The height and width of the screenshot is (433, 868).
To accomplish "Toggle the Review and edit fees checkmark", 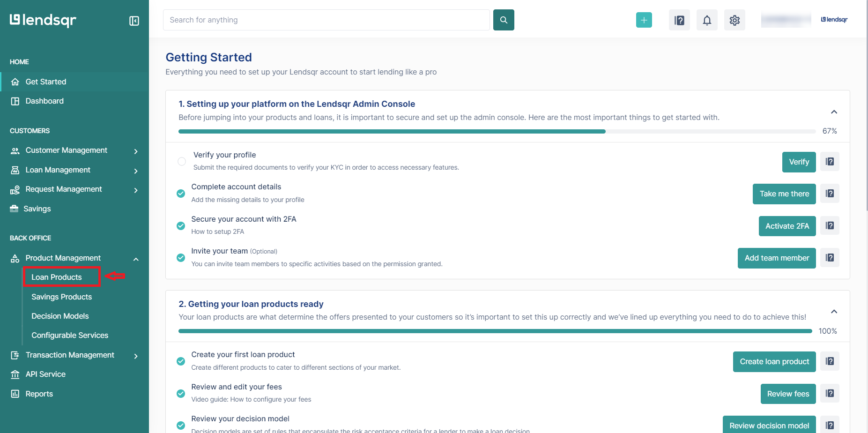I will pyautogui.click(x=181, y=394).
